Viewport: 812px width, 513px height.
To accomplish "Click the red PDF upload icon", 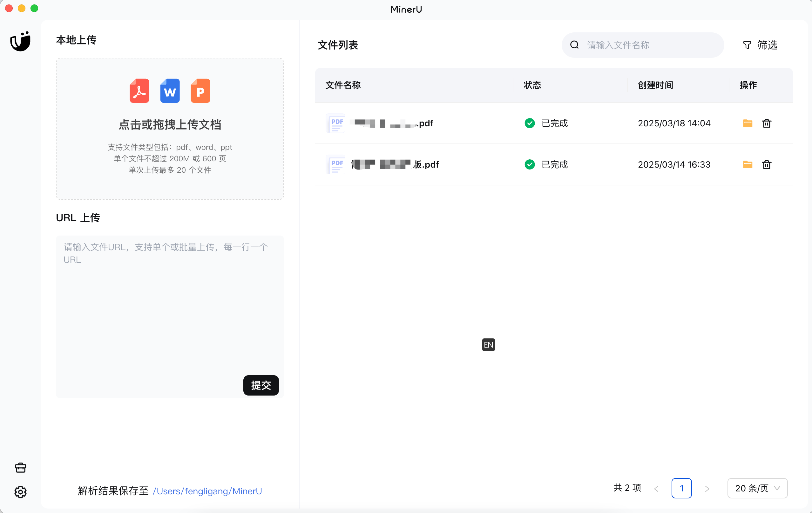I will 139,91.
